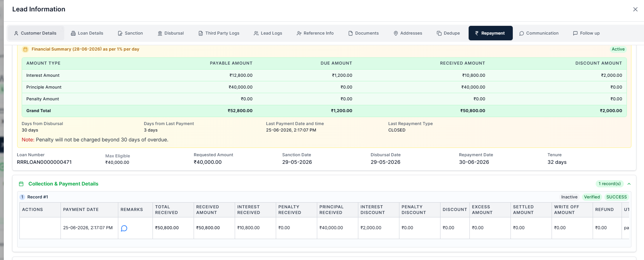Open the remarks chat bubble icon
The image size is (644, 260).
click(x=124, y=228)
